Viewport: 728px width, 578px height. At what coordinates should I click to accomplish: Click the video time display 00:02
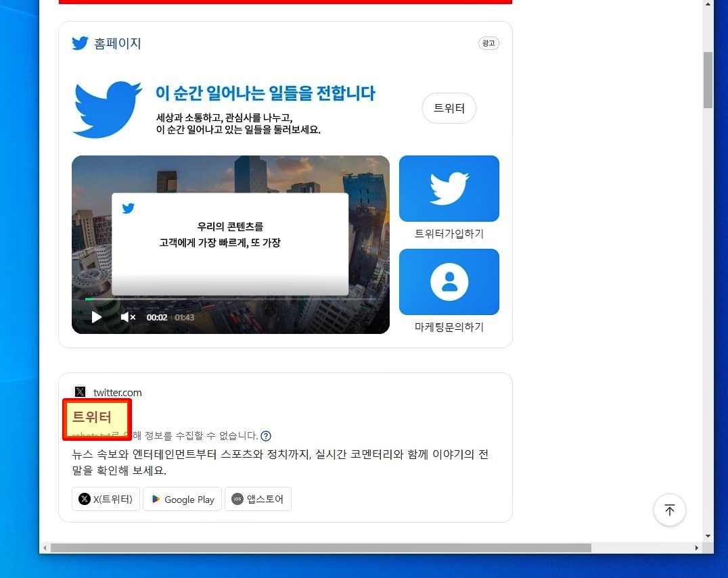tap(156, 317)
